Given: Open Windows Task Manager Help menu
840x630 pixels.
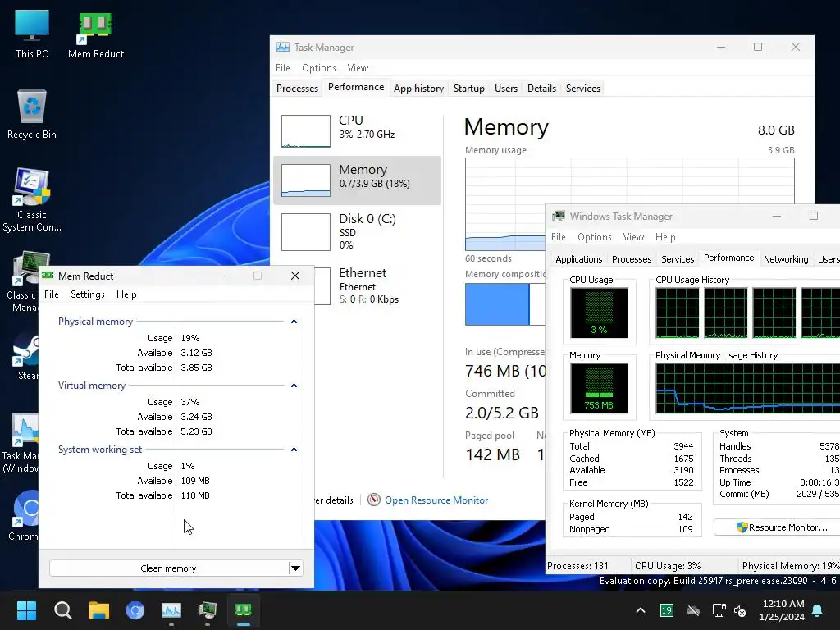Looking at the screenshot, I should pos(665,237).
